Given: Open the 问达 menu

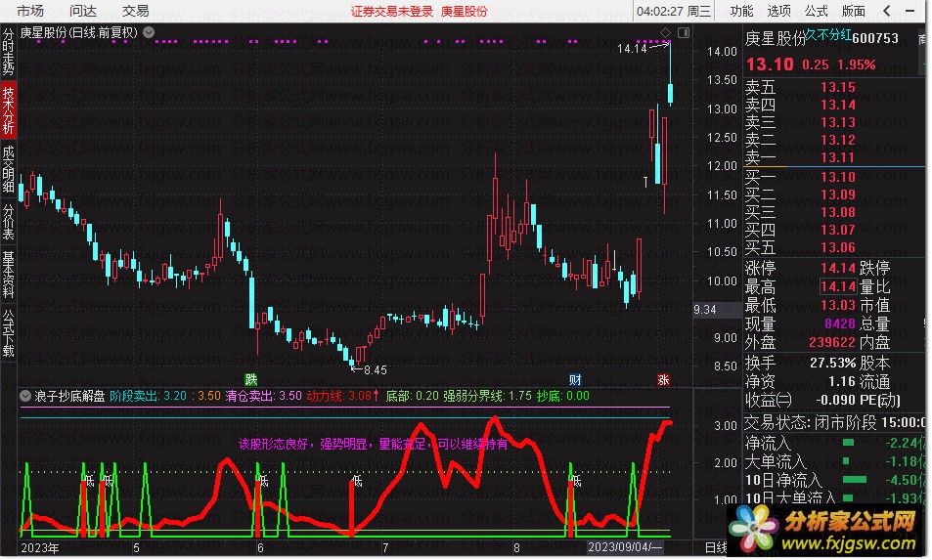Looking at the screenshot, I should point(82,11).
